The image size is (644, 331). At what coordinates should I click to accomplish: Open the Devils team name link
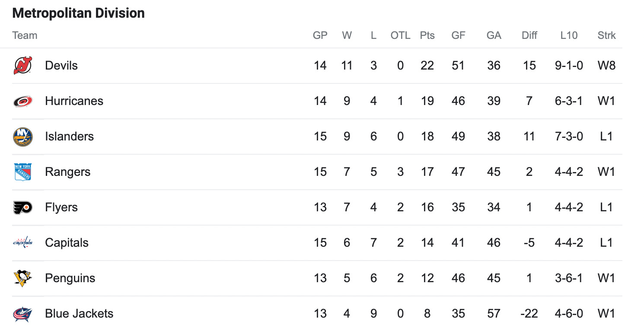tap(61, 66)
